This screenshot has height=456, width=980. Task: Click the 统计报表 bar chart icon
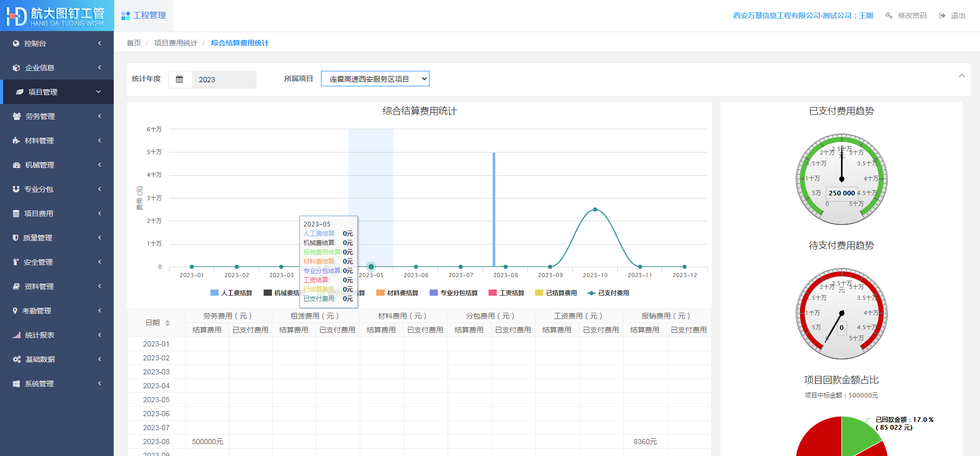pyautogui.click(x=17, y=335)
